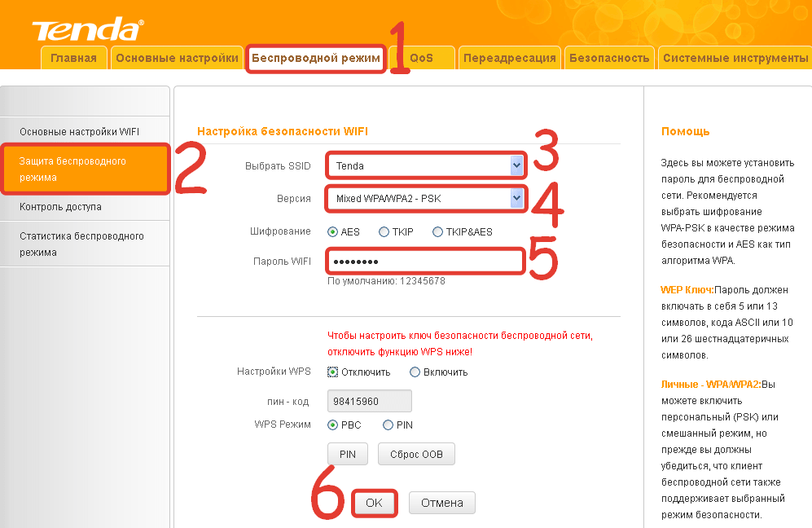Click the Пароль WIFI password field

pos(426,262)
